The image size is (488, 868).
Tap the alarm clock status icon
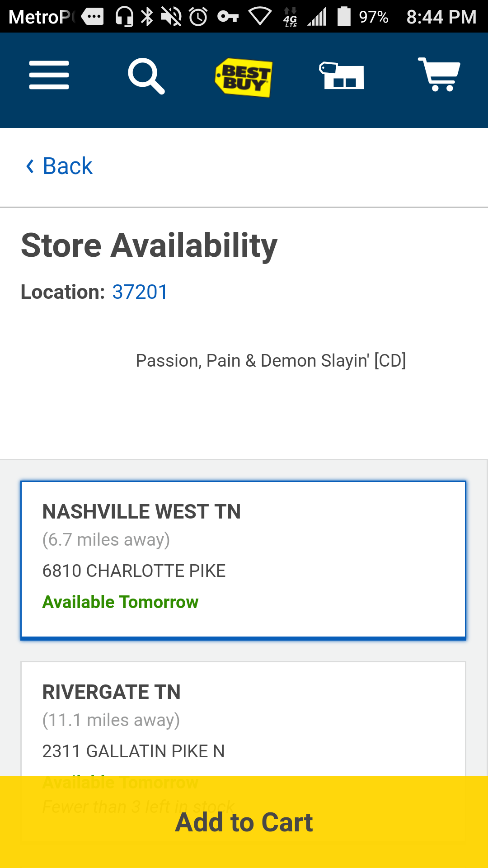[198, 17]
